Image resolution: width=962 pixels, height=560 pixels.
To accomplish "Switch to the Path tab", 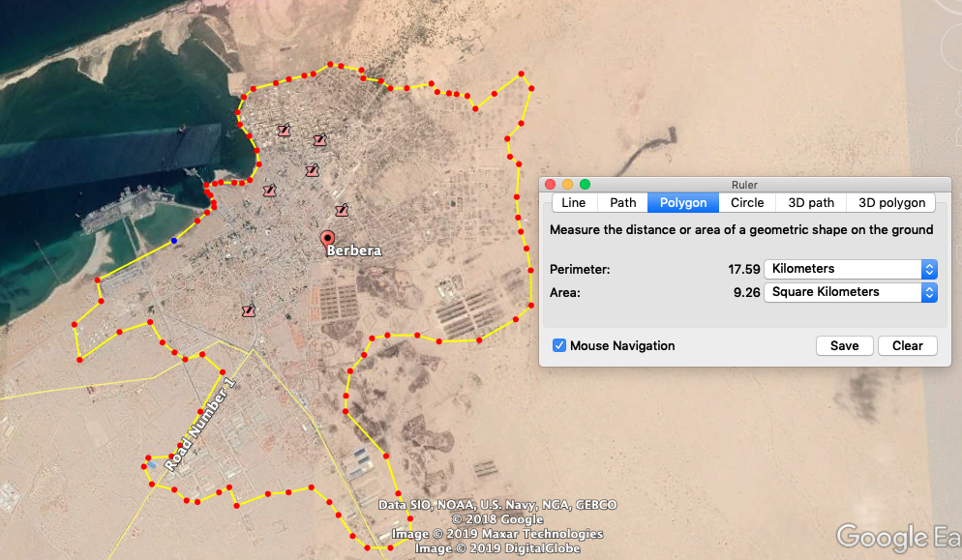I will coord(622,202).
